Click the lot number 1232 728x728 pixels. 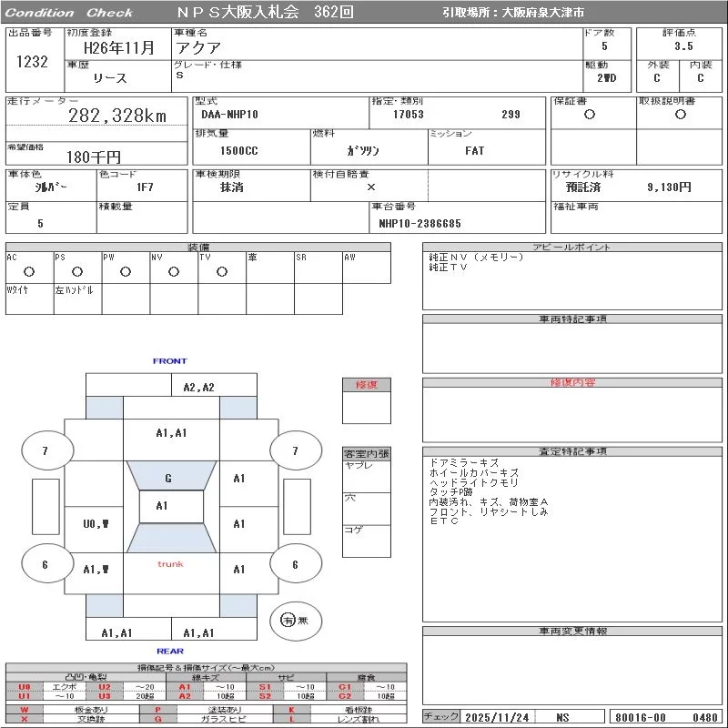(x=32, y=62)
